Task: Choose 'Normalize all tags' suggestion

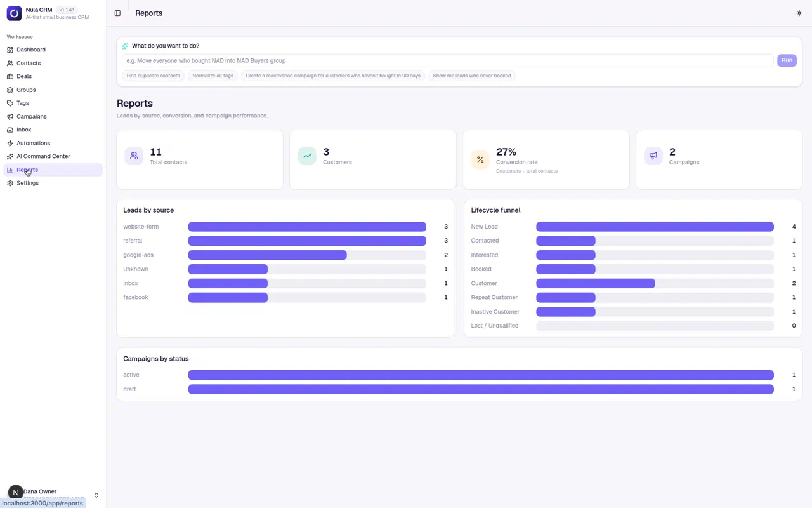Action: [213, 76]
